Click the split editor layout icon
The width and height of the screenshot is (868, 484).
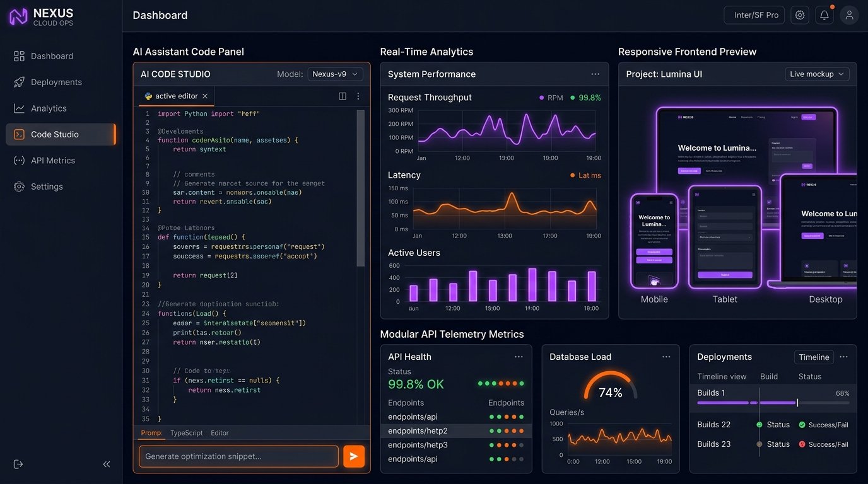(343, 96)
